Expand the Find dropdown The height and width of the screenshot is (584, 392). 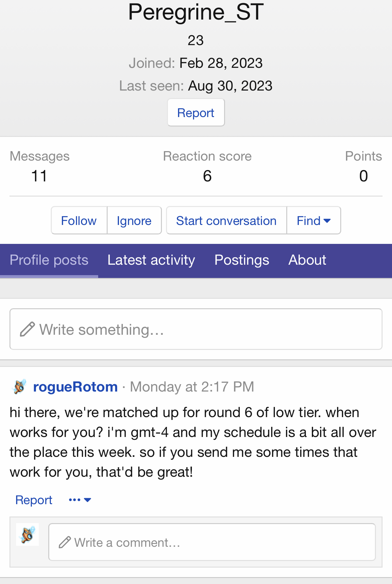313,221
